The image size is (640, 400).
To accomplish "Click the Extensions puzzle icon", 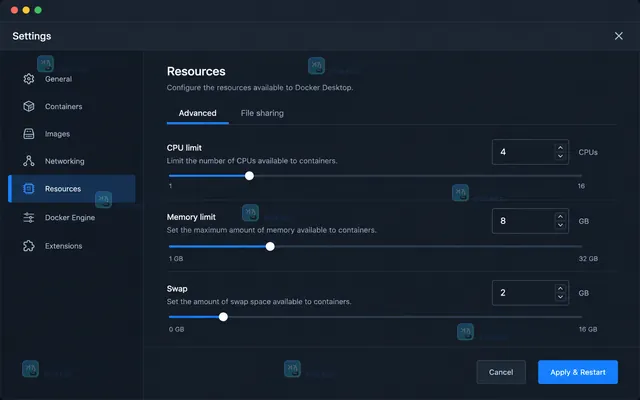I will 29,246.
